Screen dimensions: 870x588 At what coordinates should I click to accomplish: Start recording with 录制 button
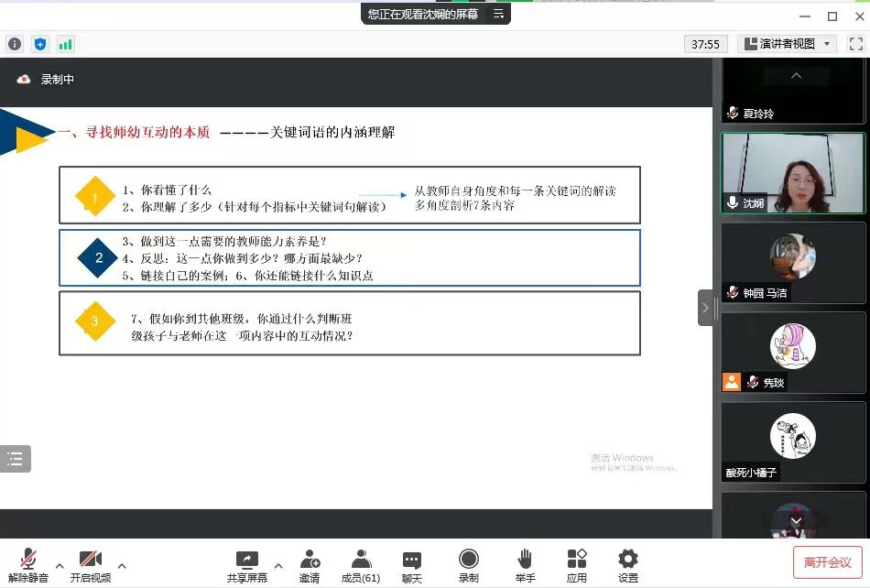[x=469, y=561]
